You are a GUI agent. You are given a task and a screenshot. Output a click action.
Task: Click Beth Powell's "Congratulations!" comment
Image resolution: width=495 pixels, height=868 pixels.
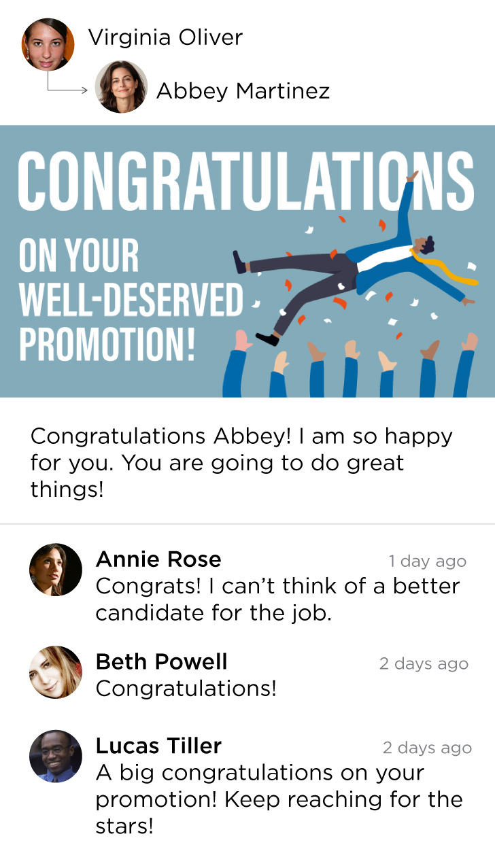(186, 689)
